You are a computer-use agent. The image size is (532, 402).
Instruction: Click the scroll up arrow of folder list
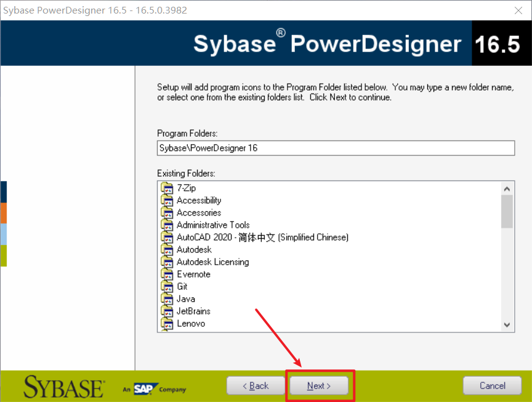tap(507, 188)
